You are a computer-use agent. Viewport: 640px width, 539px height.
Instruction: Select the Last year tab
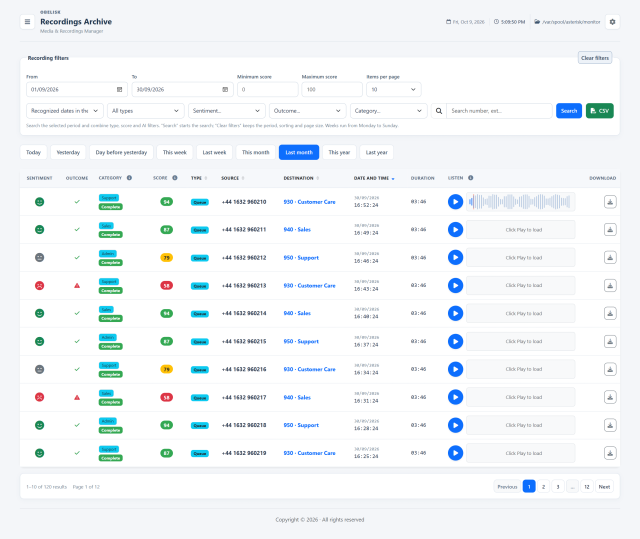(376, 152)
